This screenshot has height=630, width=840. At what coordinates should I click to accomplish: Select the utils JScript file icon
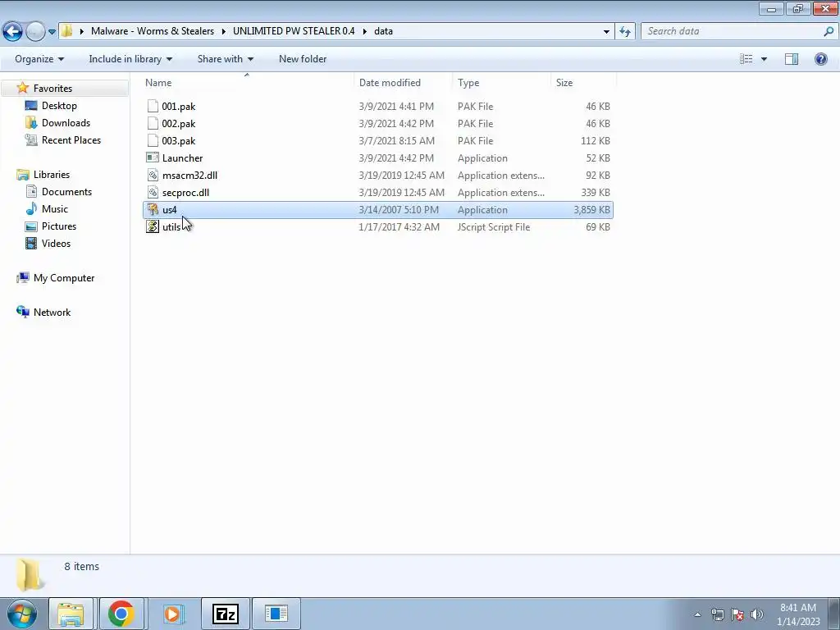pos(153,226)
